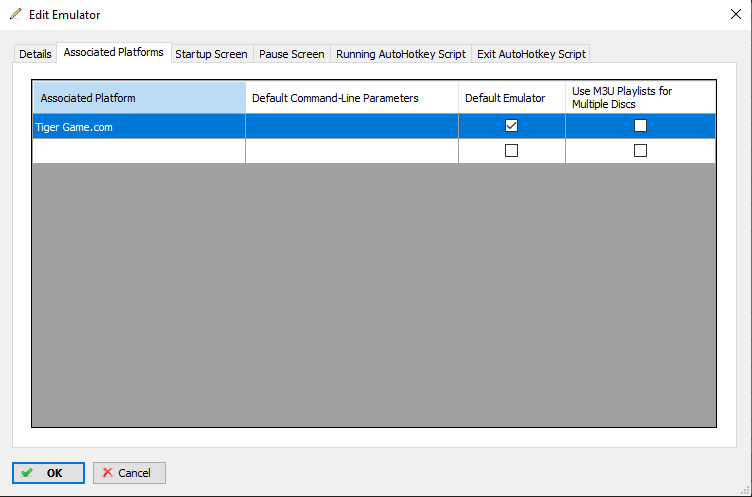Click the Cancel button

(129, 473)
